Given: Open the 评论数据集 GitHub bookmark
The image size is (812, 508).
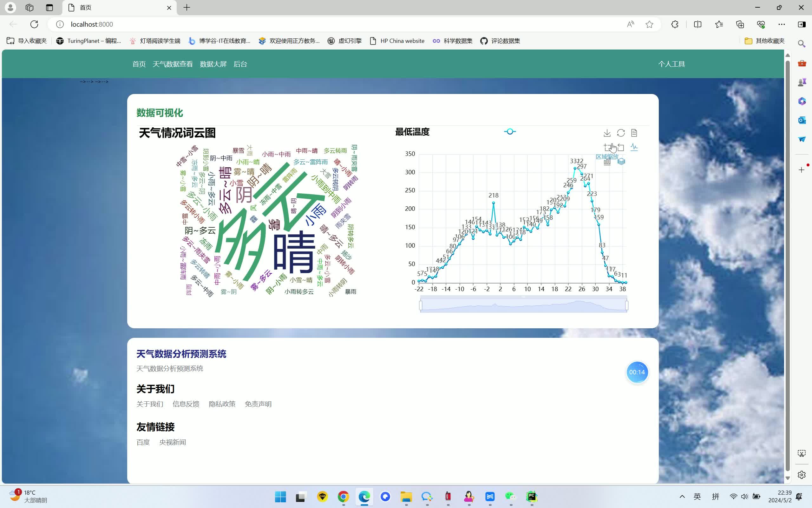Looking at the screenshot, I should [x=500, y=41].
